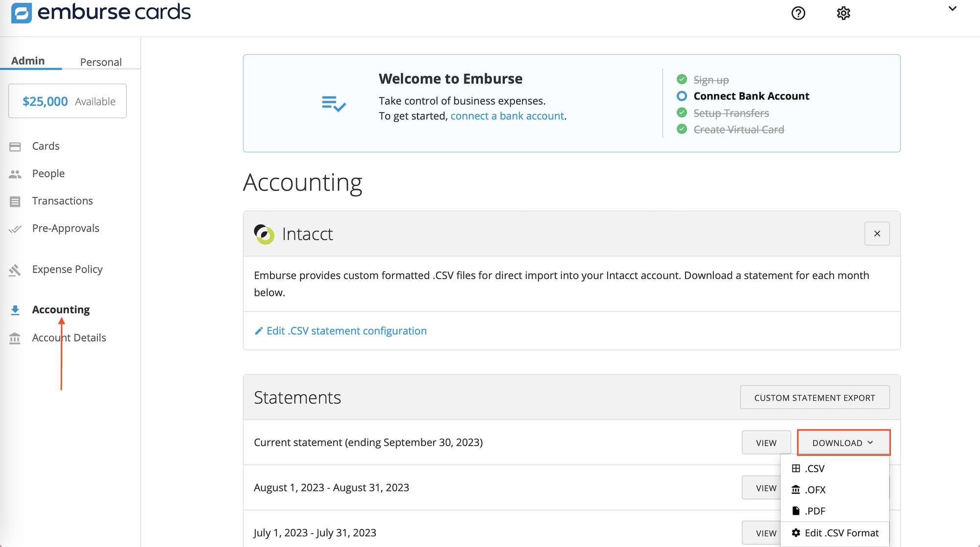The width and height of the screenshot is (980, 547).
Task: Click the Emburse Cards logo
Action: pyautogui.click(x=100, y=12)
